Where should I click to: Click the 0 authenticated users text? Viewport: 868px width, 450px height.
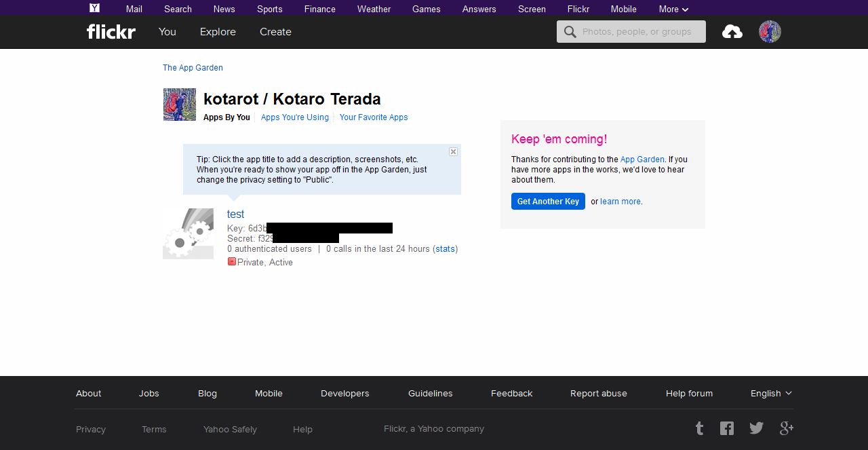tap(269, 249)
